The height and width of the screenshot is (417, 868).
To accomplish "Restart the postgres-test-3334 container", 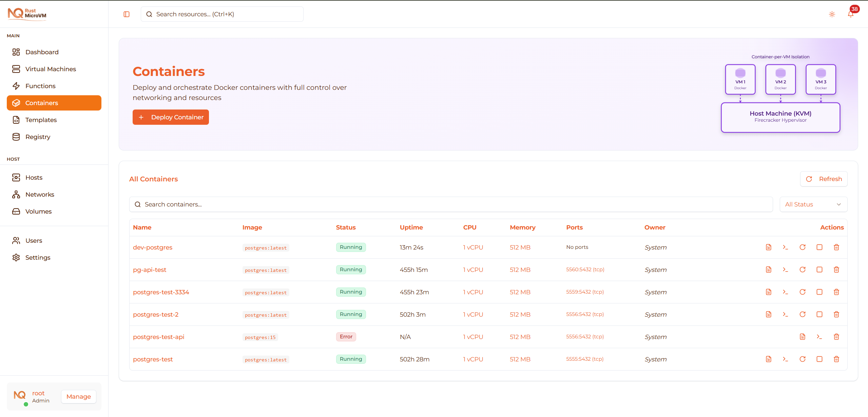I will [x=803, y=292].
